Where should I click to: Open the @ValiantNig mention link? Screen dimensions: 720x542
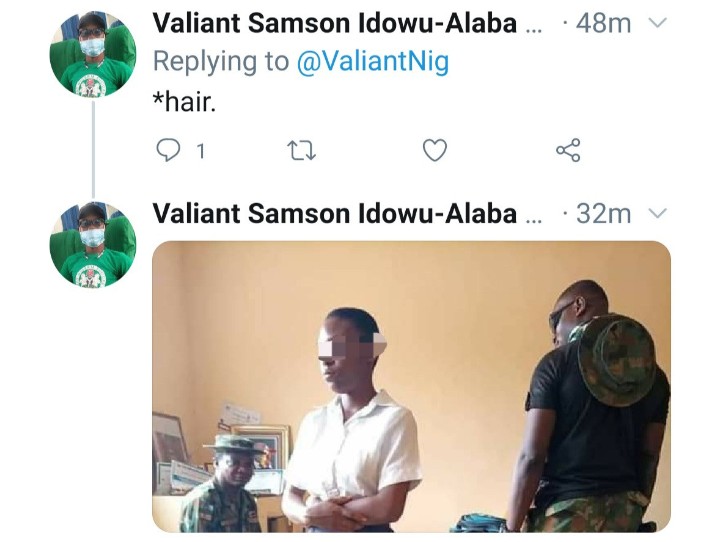373,62
